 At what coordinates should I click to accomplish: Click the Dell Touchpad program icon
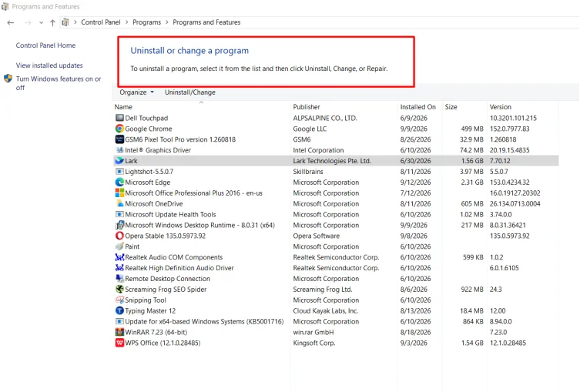119,118
